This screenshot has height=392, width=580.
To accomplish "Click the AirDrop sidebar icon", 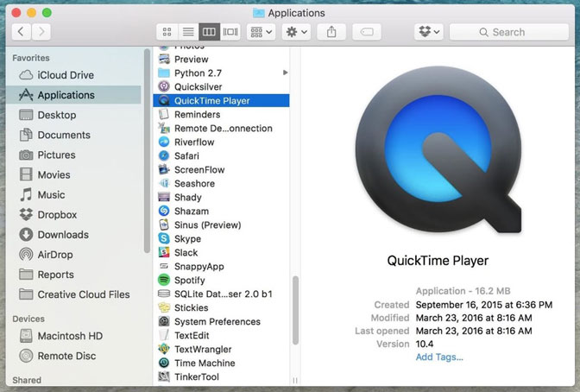I will click(26, 255).
